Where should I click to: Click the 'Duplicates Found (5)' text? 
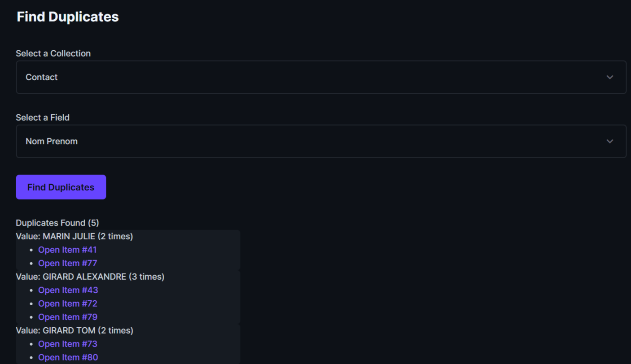pyautogui.click(x=57, y=223)
